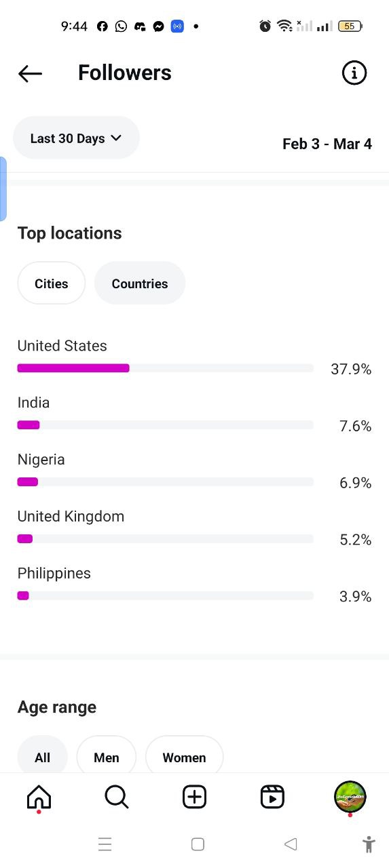The height and width of the screenshot is (868, 389).
Task: Tap the Android home square button
Action: point(198,844)
